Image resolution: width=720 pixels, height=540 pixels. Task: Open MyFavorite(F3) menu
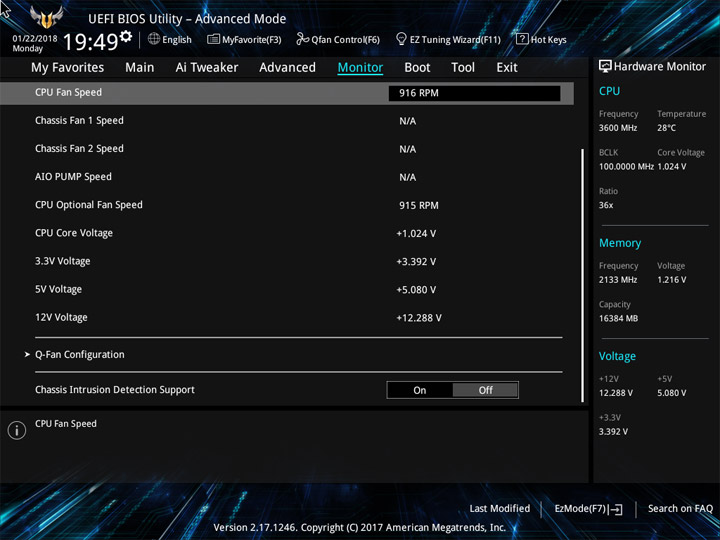244,39
